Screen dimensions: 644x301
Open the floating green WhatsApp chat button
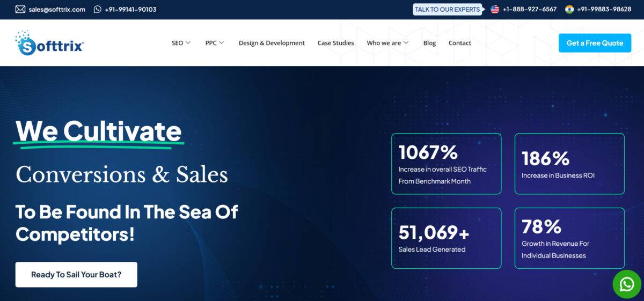click(627, 284)
